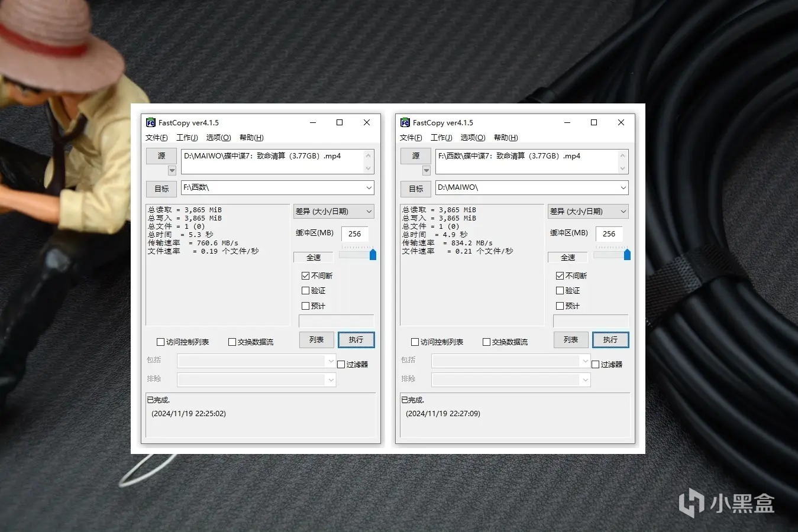798x532 pixels.
Task: Click 列表 button in right window
Action: [571, 340]
